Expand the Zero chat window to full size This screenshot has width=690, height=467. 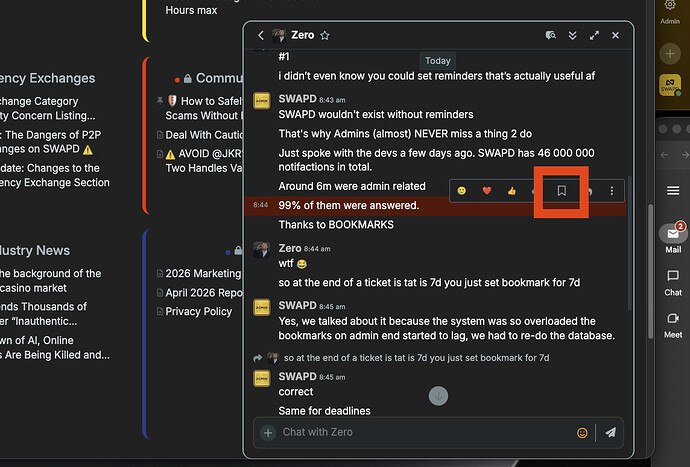(594, 35)
